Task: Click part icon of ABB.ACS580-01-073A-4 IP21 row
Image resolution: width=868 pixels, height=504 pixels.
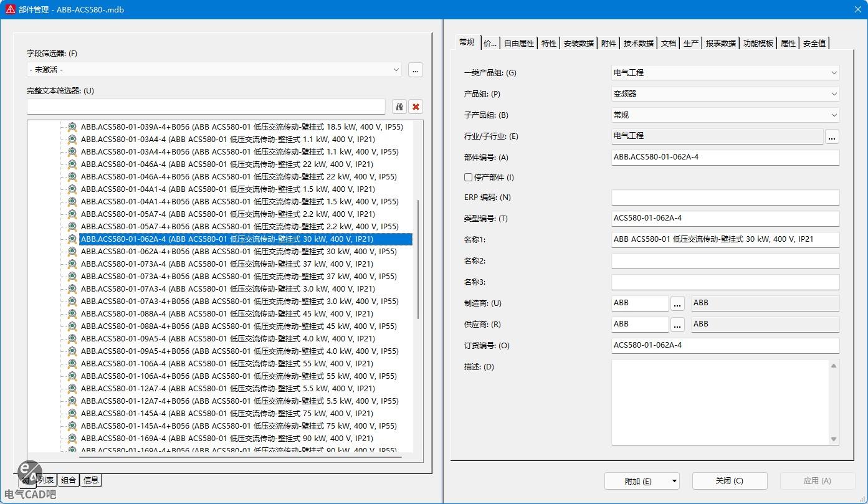Action: (x=72, y=264)
